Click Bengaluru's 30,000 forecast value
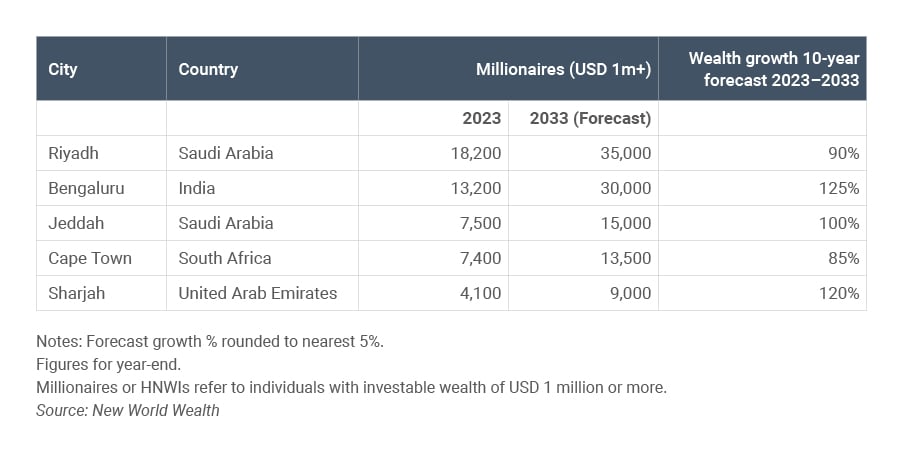Viewport: 905px width, 450px height. 624,188
